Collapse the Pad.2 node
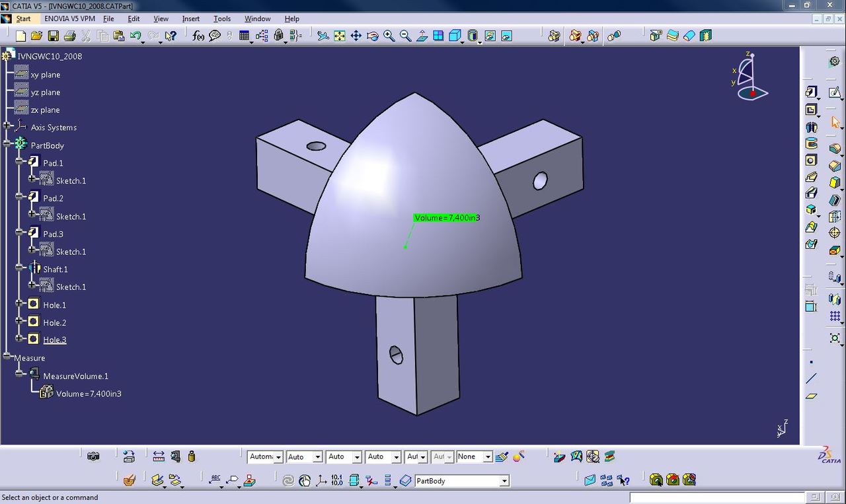This screenshot has width=846, height=504. coord(20,196)
